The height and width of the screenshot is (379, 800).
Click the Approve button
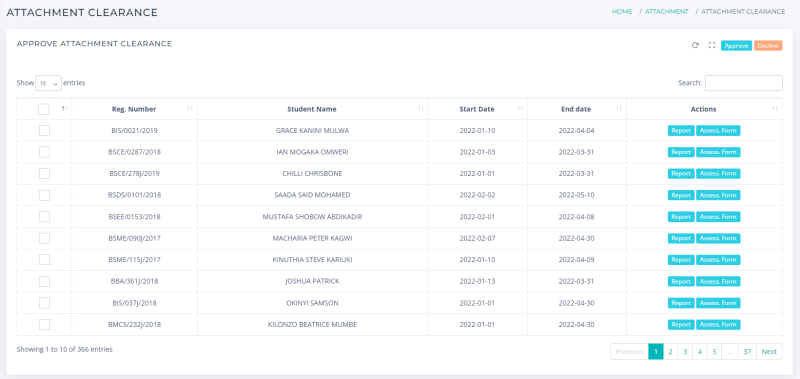(736, 45)
